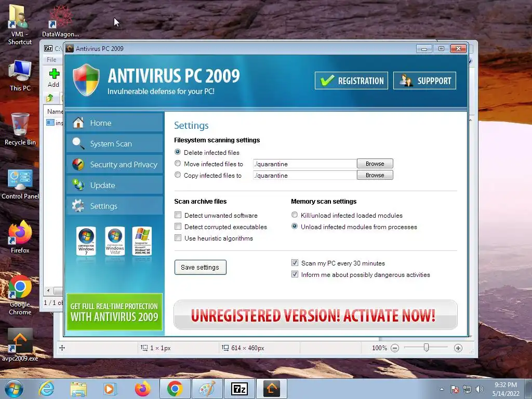Click the globe icon beside Update
Viewport: 532px width, 399px height.
point(78,185)
